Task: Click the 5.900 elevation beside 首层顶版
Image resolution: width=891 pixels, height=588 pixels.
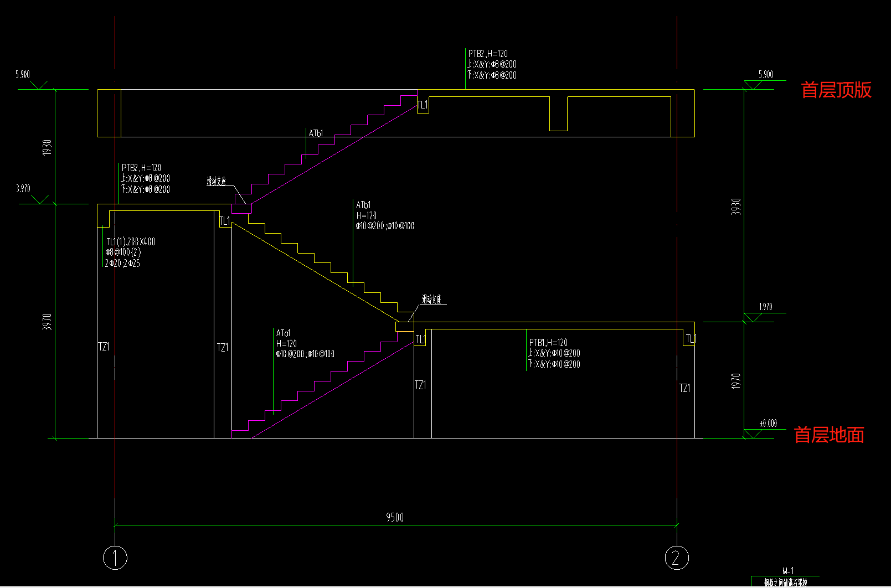Action: click(x=765, y=74)
